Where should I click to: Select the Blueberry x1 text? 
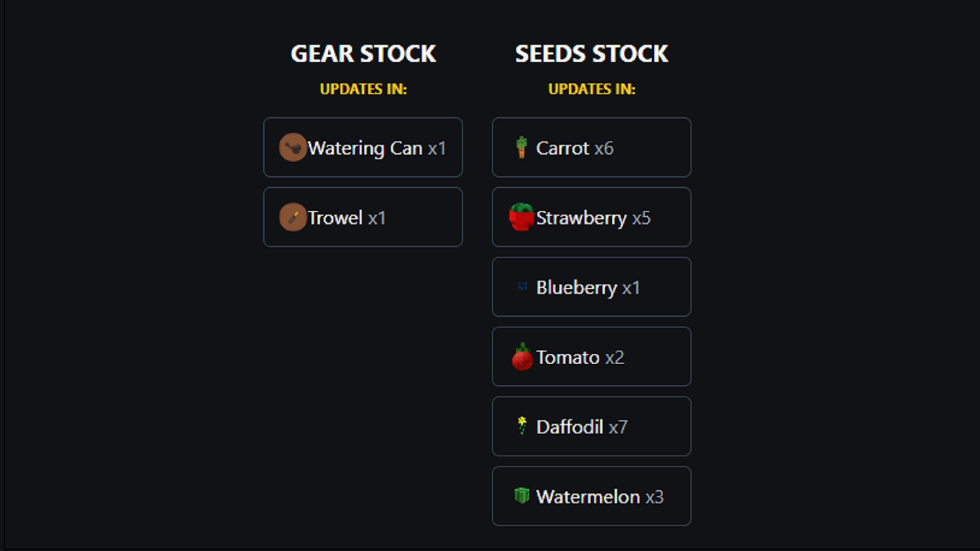[x=588, y=288]
